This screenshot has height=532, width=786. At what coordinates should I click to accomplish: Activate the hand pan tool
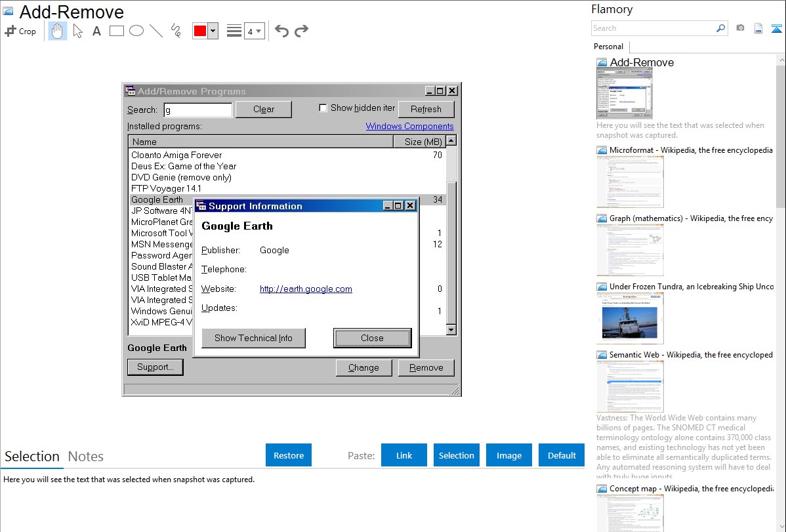pyautogui.click(x=58, y=31)
